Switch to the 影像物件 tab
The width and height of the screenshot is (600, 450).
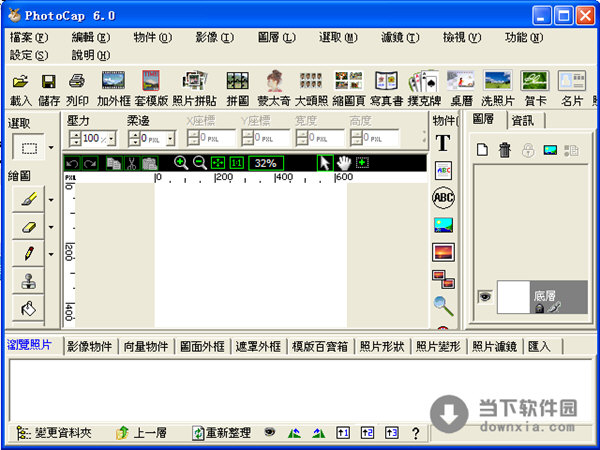90,346
